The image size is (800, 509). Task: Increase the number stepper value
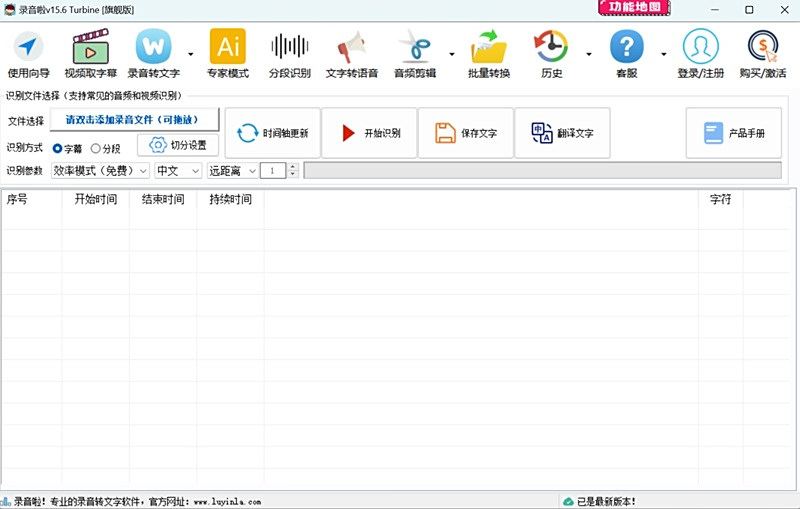(x=293, y=167)
